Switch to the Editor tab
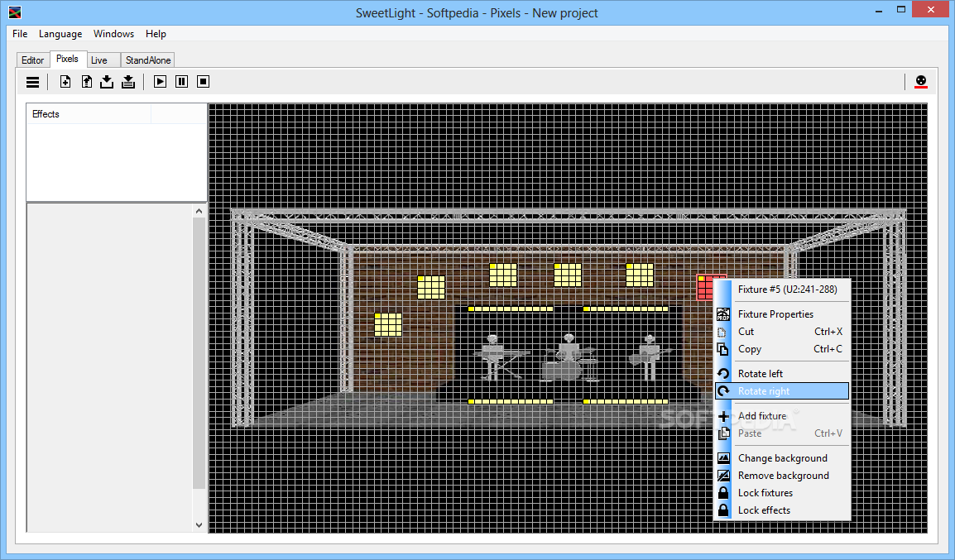The image size is (955, 560). click(32, 60)
